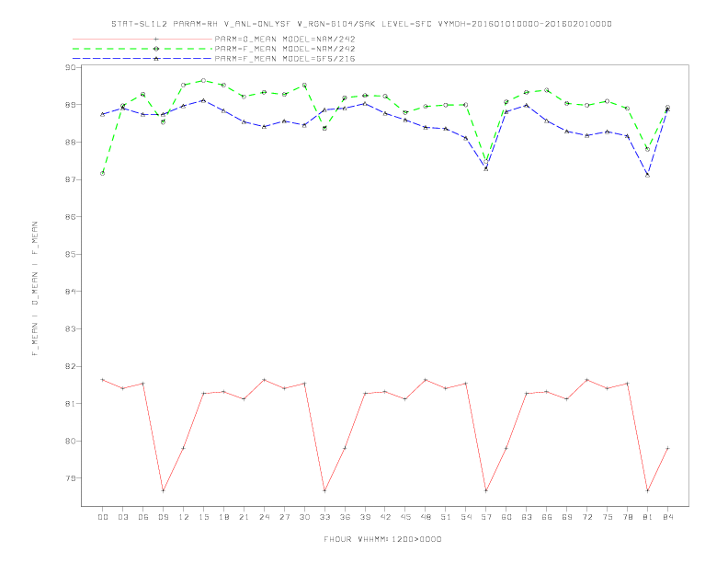Click x-axis tick label 24
This screenshot has height=563, width=728.
click(264, 517)
